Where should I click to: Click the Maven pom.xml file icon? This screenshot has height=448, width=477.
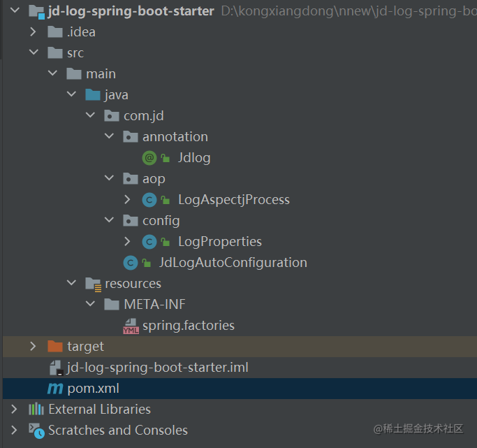pyautogui.click(x=55, y=389)
